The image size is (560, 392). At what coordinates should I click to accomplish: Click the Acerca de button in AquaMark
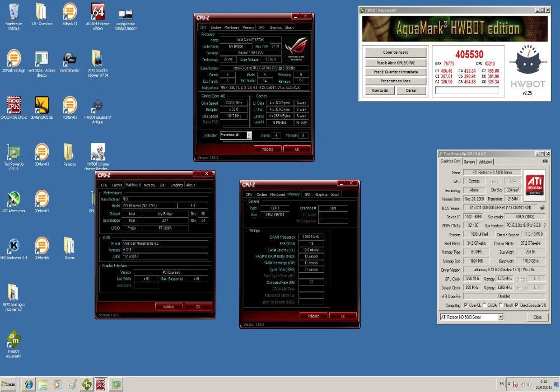380,91
